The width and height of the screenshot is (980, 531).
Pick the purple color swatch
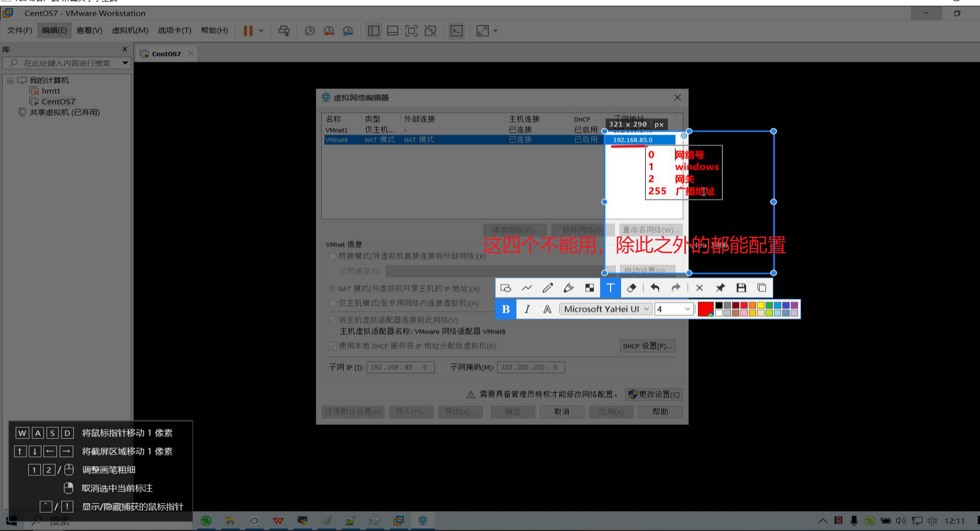click(x=794, y=305)
